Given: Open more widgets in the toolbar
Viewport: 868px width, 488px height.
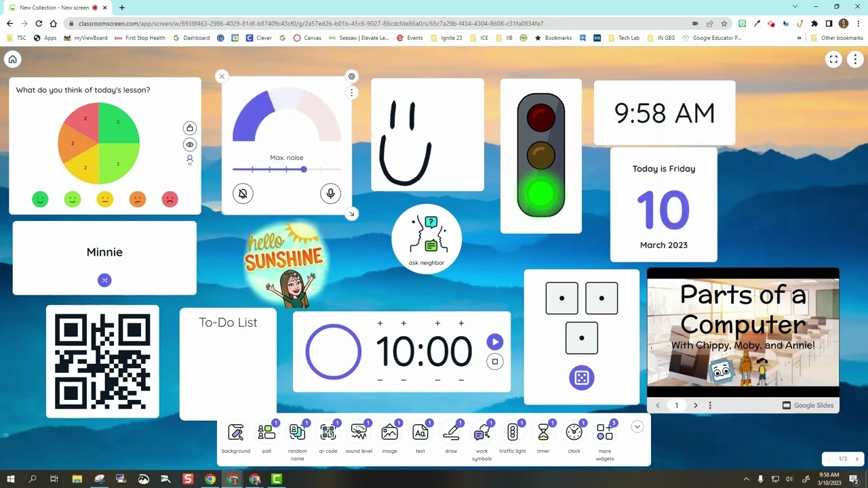Looking at the screenshot, I should click(605, 441).
